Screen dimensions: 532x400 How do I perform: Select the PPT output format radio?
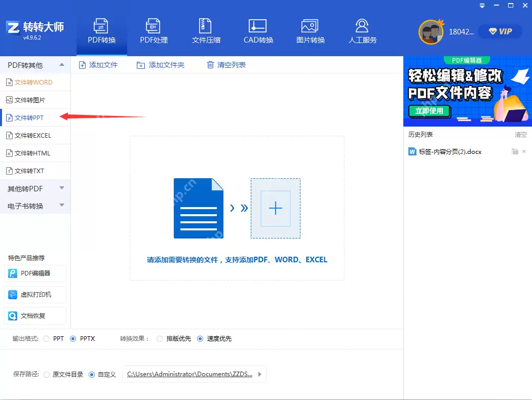pos(46,338)
